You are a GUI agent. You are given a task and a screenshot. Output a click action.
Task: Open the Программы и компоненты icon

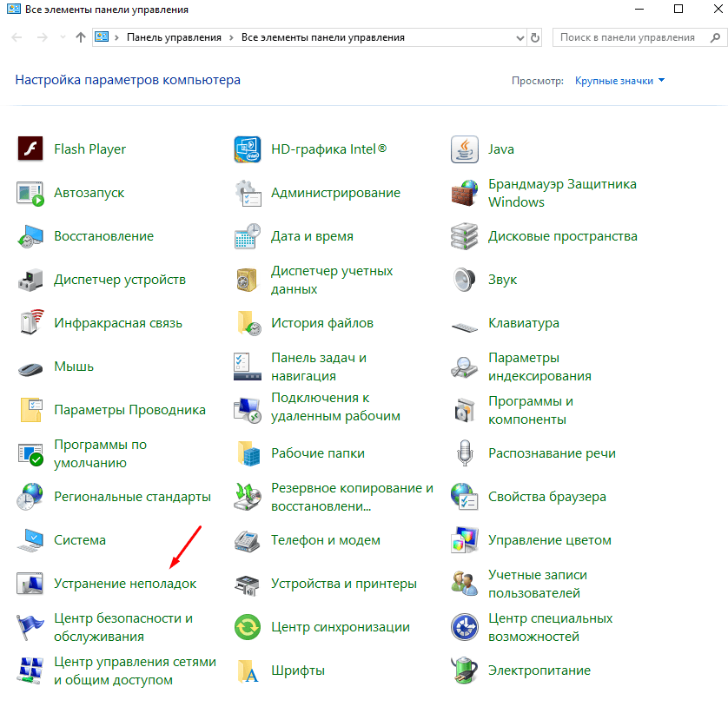coord(464,410)
